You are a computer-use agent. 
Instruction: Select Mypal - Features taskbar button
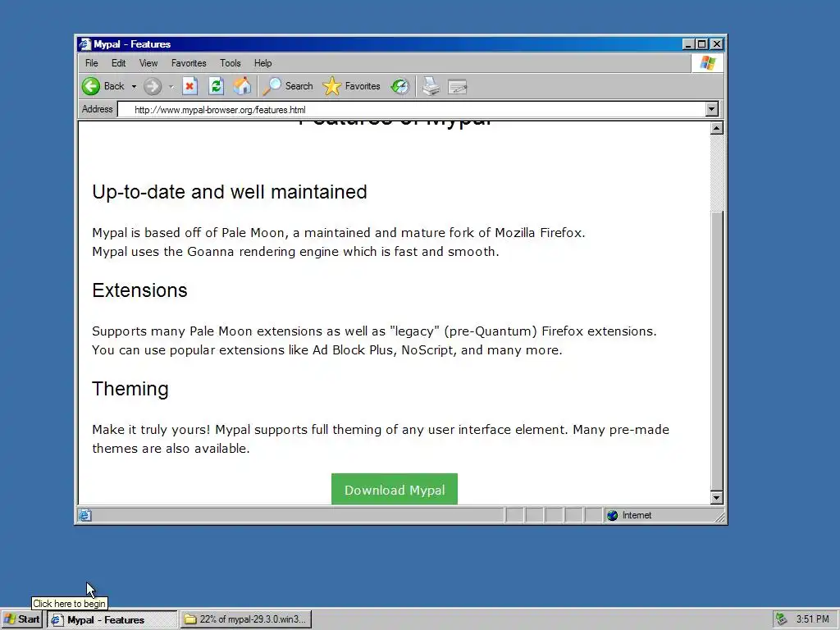(112, 620)
